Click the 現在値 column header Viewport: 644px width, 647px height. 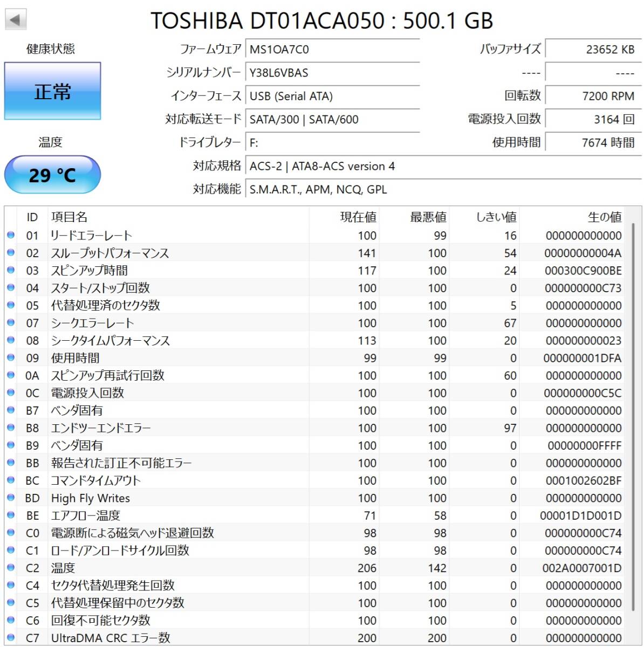pyautogui.click(x=344, y=217)
